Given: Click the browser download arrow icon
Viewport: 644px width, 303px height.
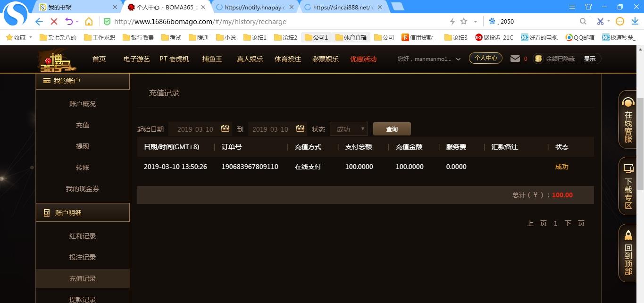Looking at the screenshot, I should coord(635,21).
